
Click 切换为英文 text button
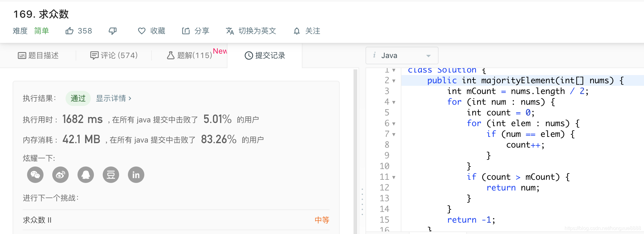point(257,31)
